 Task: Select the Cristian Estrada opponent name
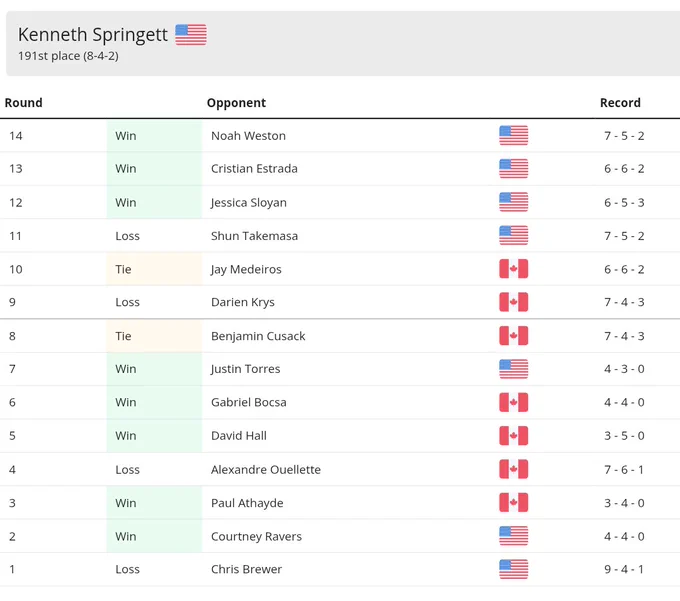(x=254, y=169)
